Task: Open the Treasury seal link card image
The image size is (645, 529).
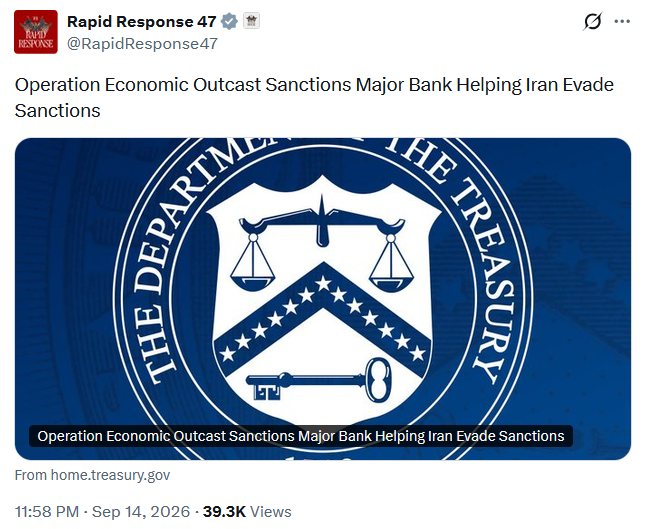Action: coord(323,299)
